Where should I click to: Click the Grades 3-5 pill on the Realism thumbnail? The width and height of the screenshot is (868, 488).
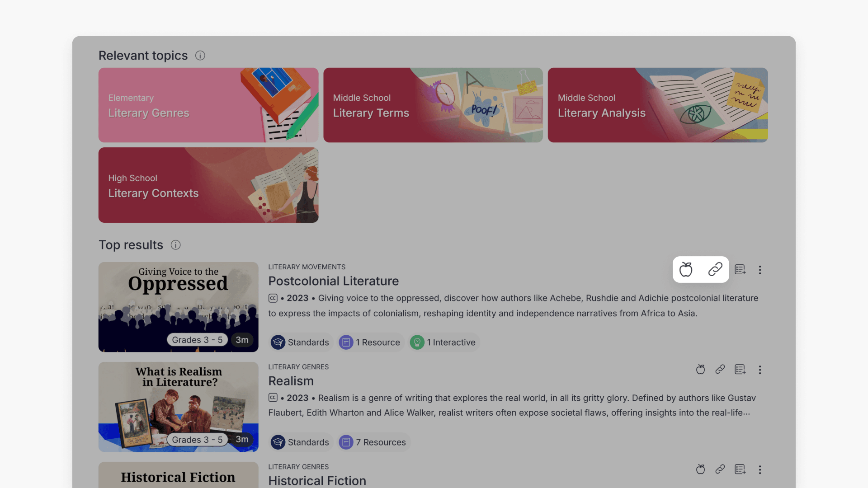pyautogui.click(x=197, y=439)
